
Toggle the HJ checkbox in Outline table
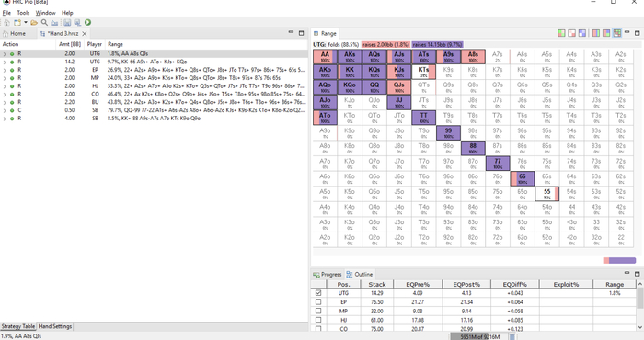318,320
